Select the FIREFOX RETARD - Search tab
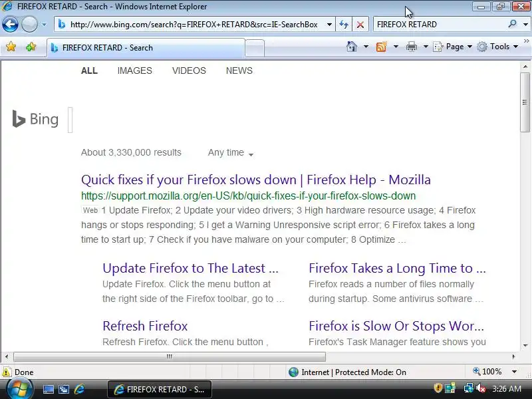 click(x=146, y=48)
